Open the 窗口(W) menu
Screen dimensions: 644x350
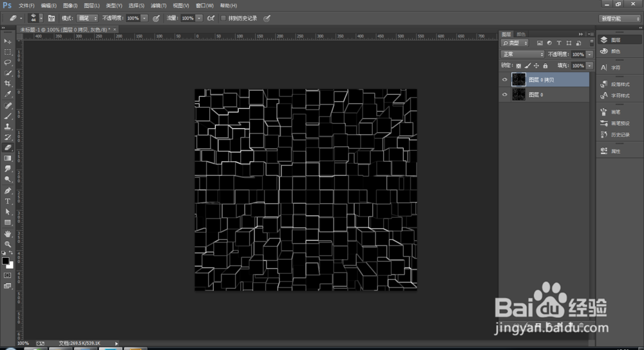(x=205, y=5)
